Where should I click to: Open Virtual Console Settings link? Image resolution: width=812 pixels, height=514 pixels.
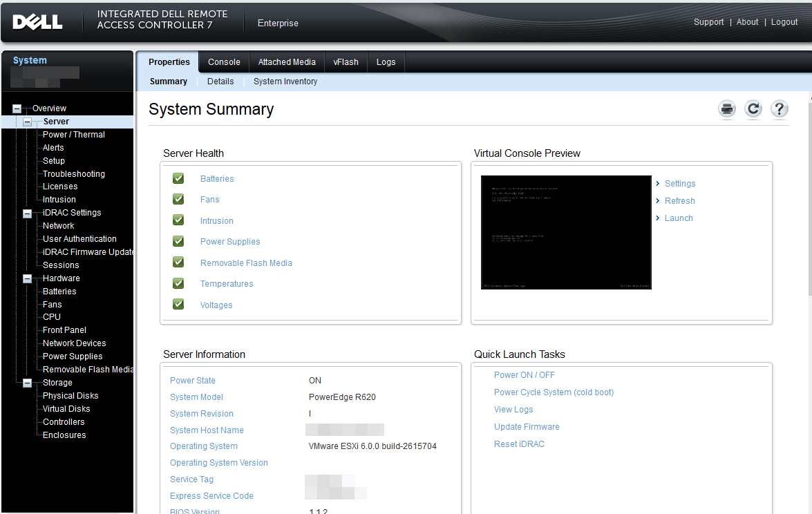pos(680,184)
